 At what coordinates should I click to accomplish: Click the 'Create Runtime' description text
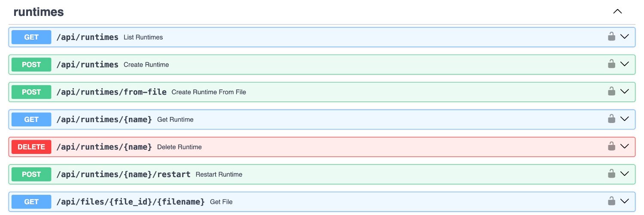[x=146, y=65]
